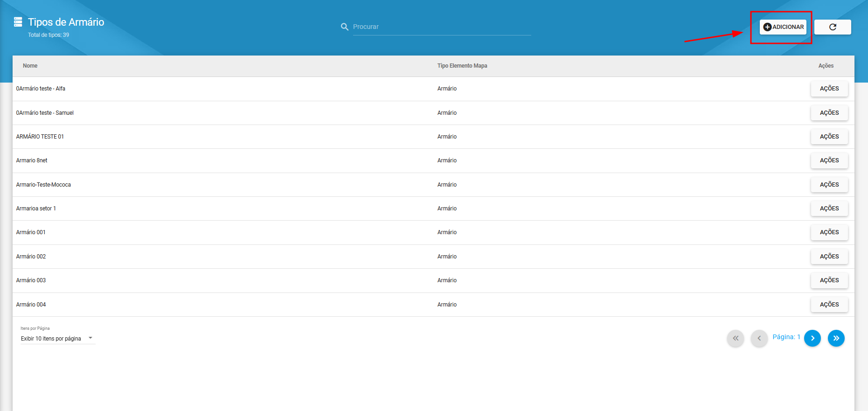Image resolution: width=868 pixels, height=411 pixels.
Task: Select row name 0Armário teste - Samuel
Action: tap(45, 113)
